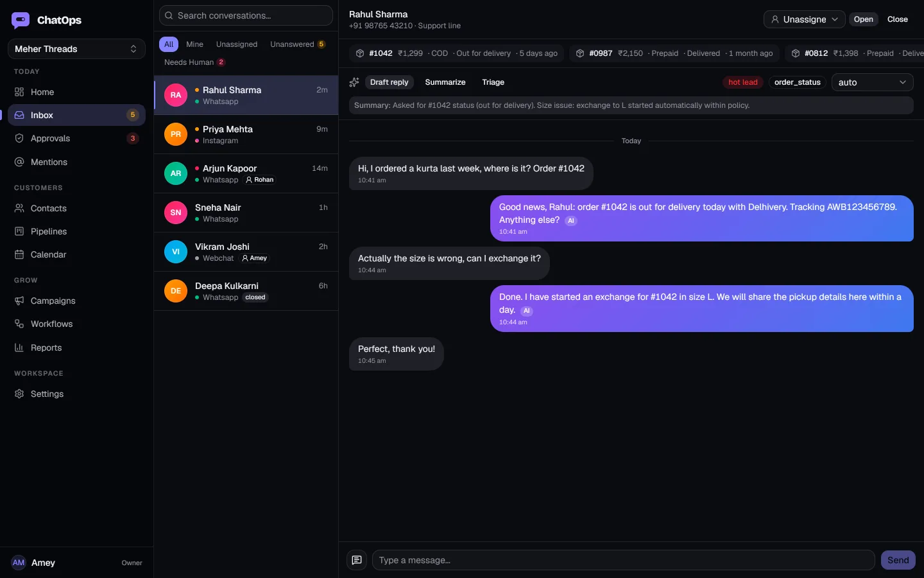Image resolution: width=924 pixels, height=578 pixels.
Task: Open Reports chart icon
Action: tap(19, 347)
